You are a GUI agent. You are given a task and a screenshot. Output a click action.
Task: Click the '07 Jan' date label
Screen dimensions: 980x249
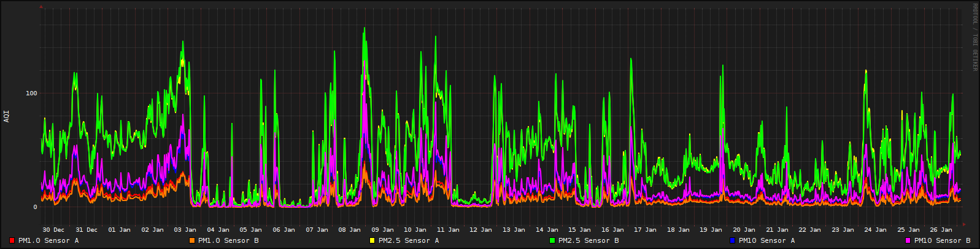pos(317,230)
